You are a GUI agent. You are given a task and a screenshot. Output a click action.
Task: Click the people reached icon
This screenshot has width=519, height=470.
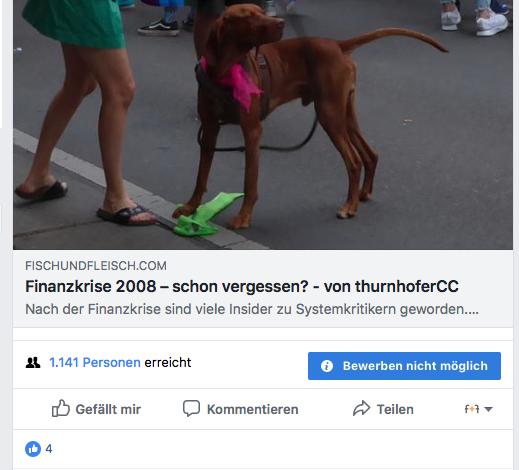33,362
